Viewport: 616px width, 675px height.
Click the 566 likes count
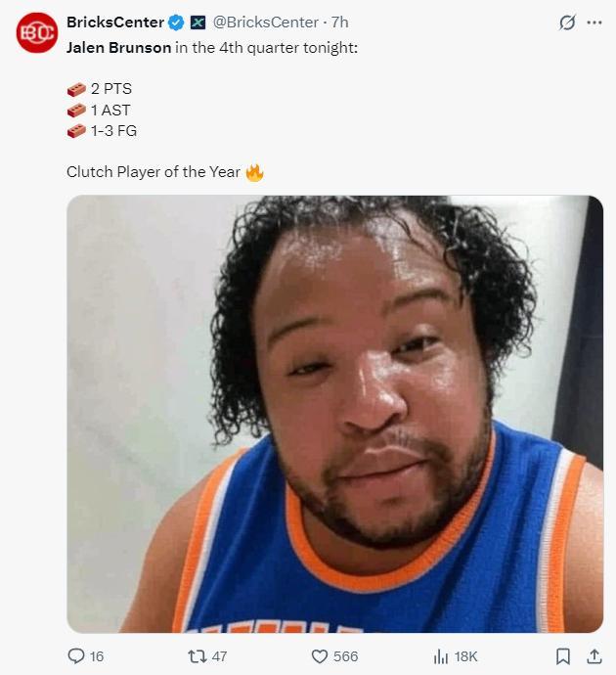click(345, 656)
